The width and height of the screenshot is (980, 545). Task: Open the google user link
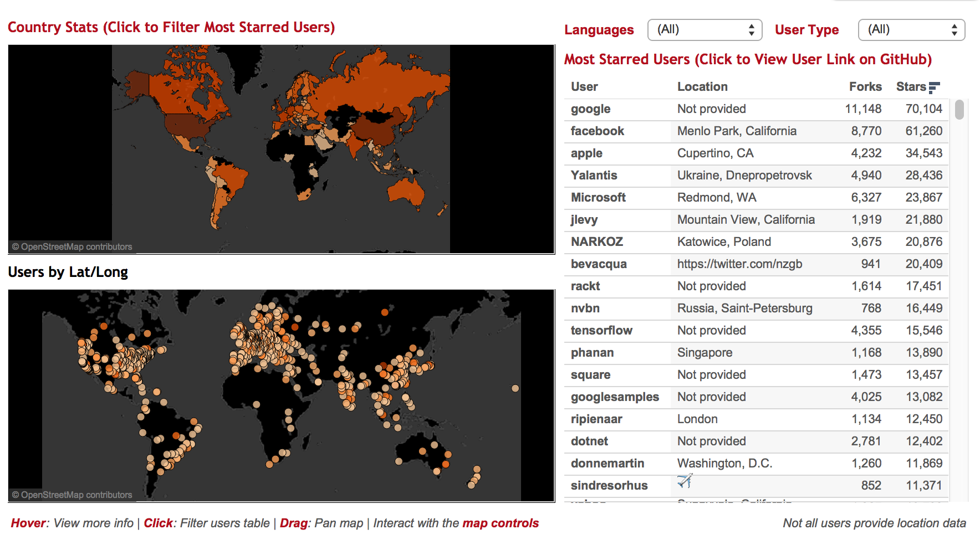pyautogui.click(x=590, y=109)
